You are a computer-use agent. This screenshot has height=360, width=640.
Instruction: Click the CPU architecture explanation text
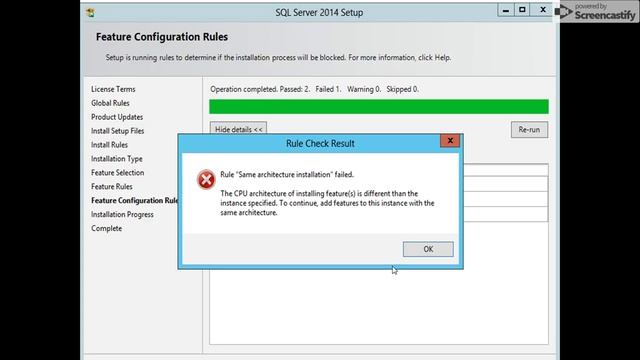point(327,203)
